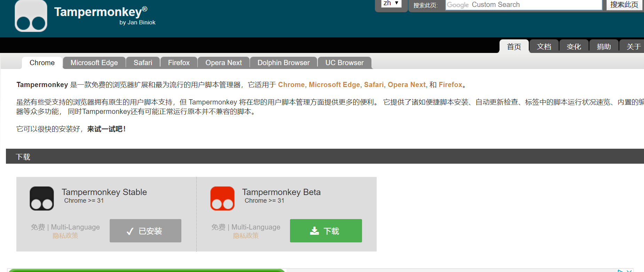Image resolution: width=644 pixels, height=272 pixels.
Task: Click the AdChoices icon on the ad banner
Action: [x=620, y=270]
